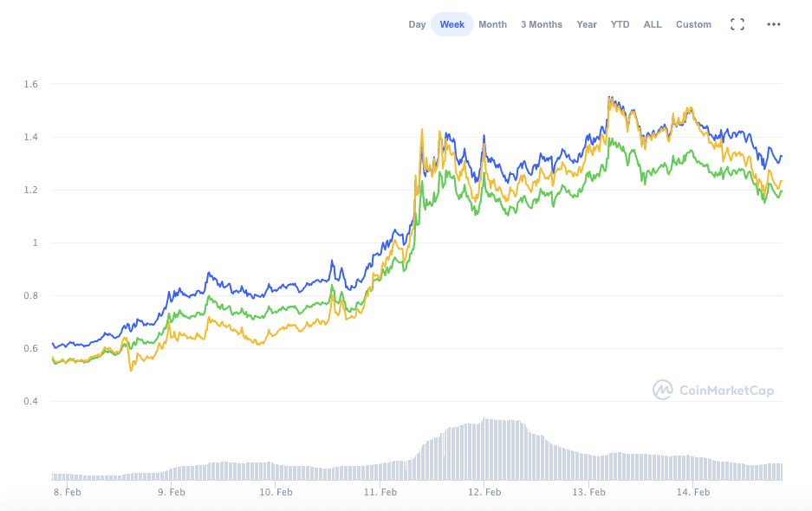Image resolution: width=812 pixels, height=511 pixels.
Task: Open the Custom date range picker
Action: tap(693, 24)
